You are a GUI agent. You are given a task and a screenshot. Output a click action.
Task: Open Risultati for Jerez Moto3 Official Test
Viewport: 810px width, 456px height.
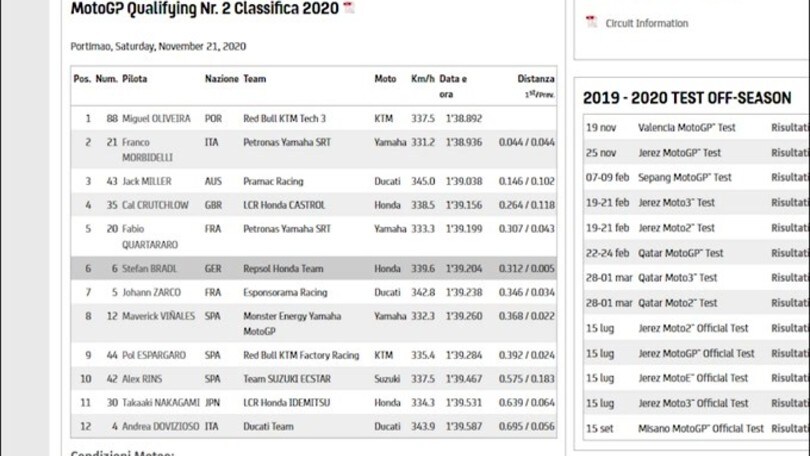[790, 403]
